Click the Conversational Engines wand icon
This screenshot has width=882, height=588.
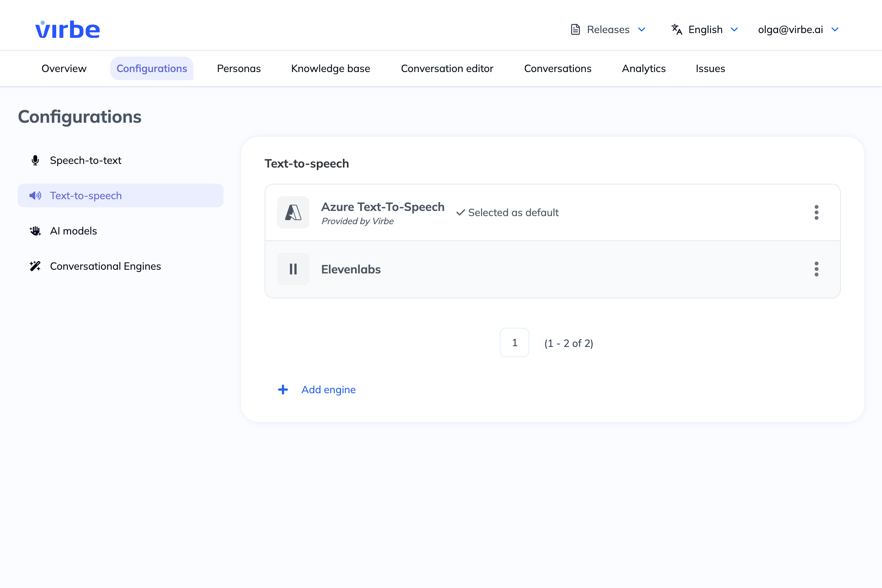[x=35, y=266]
